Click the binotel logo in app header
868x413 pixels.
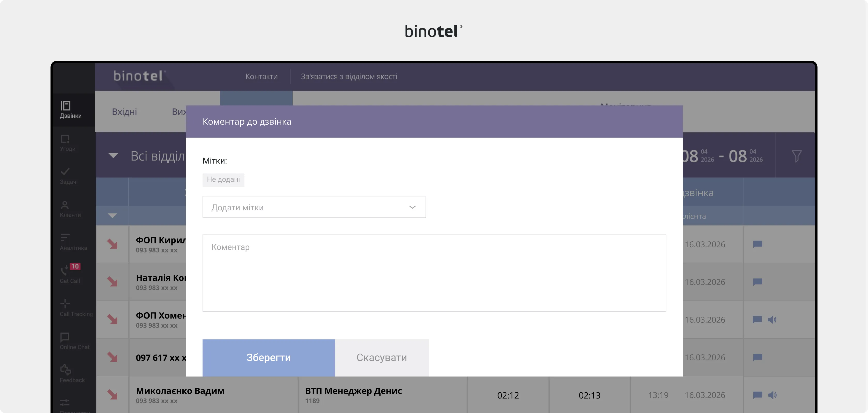(x=139, y=76)
